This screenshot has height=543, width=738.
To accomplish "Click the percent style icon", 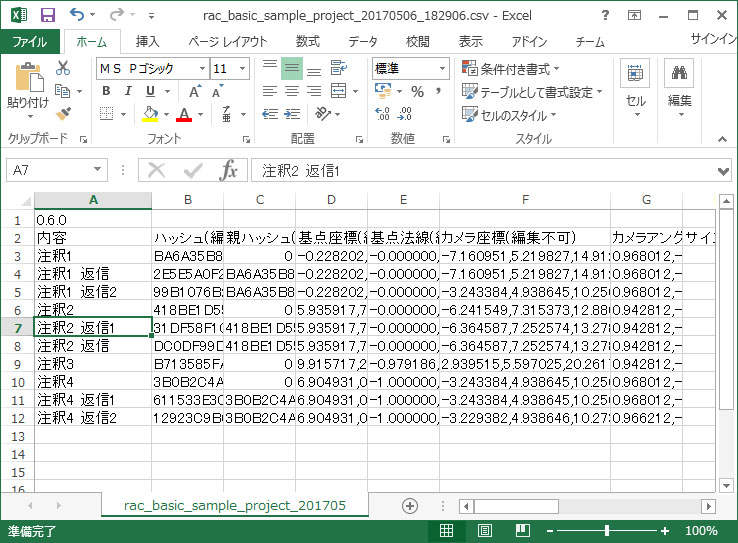I will coord(417,92).
